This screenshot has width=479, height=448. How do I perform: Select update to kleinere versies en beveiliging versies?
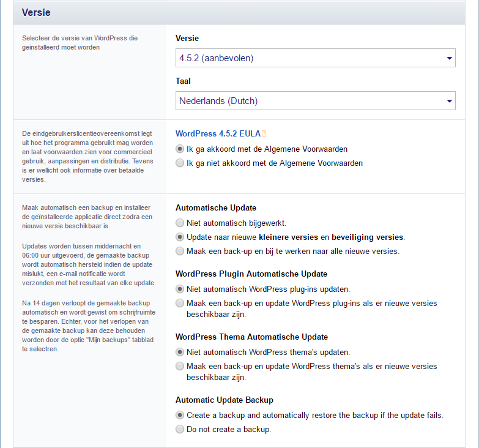[x=180, y=237]
